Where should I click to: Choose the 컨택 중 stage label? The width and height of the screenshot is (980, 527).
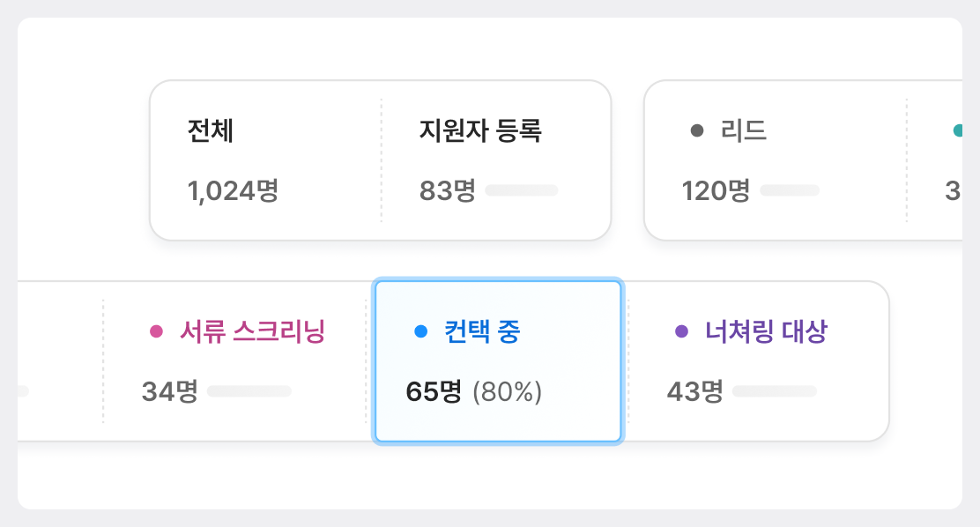pos(482,331)
